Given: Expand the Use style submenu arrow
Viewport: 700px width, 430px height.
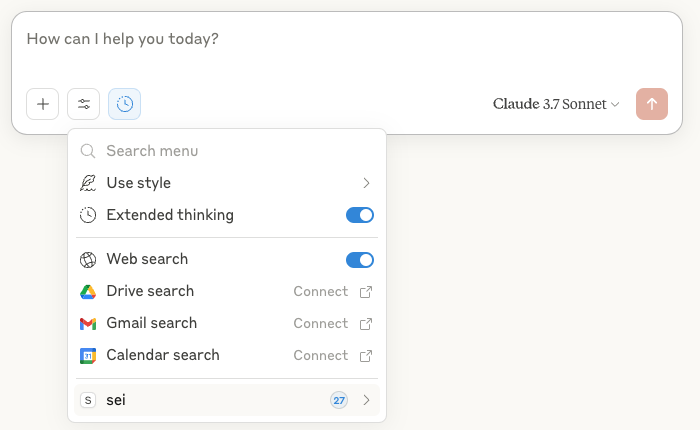Looking at the screenshot, I should point(366,183).
